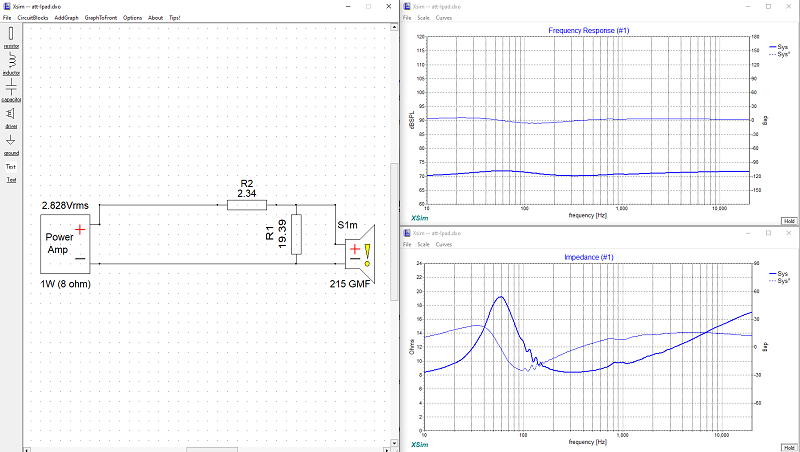
Task: Click the R1 shunt resistor symbol
Action: click(x=296, y=235)
